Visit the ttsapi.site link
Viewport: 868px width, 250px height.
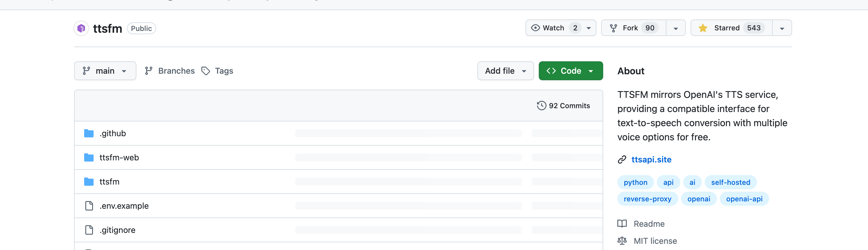(x=651, y=159)
